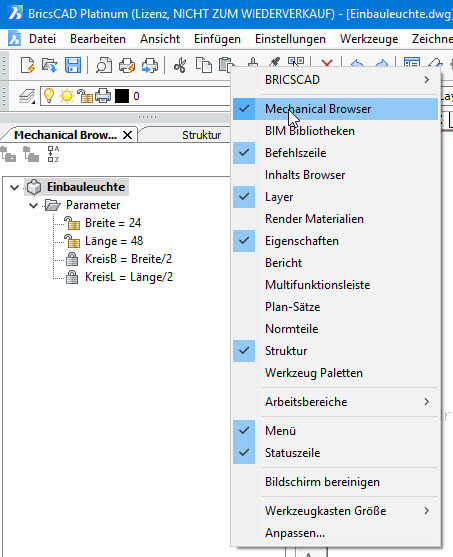The image size is (453, 557).
Task: Click unlocked padlock icon beside Länge
Action: pos(72,241)
